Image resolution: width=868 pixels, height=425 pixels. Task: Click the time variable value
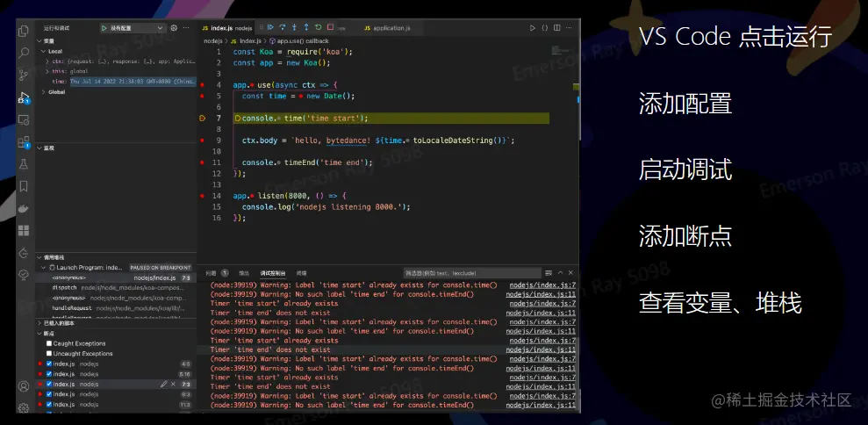[133, 82]
